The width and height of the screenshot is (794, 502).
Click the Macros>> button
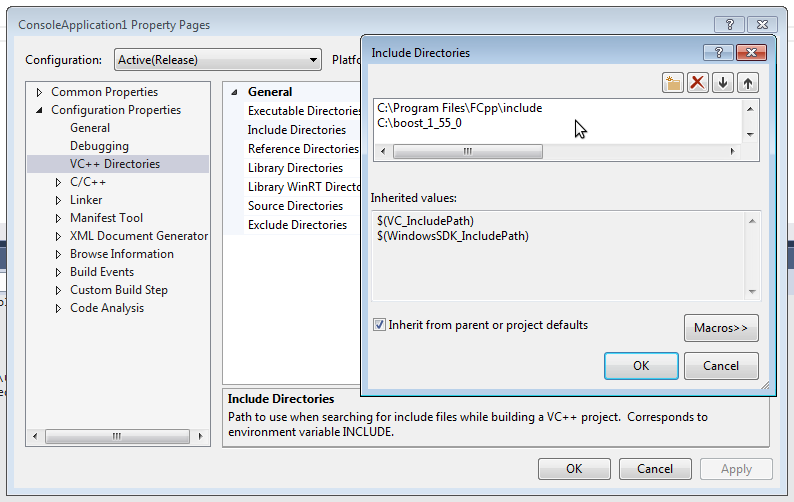[720, 328]
